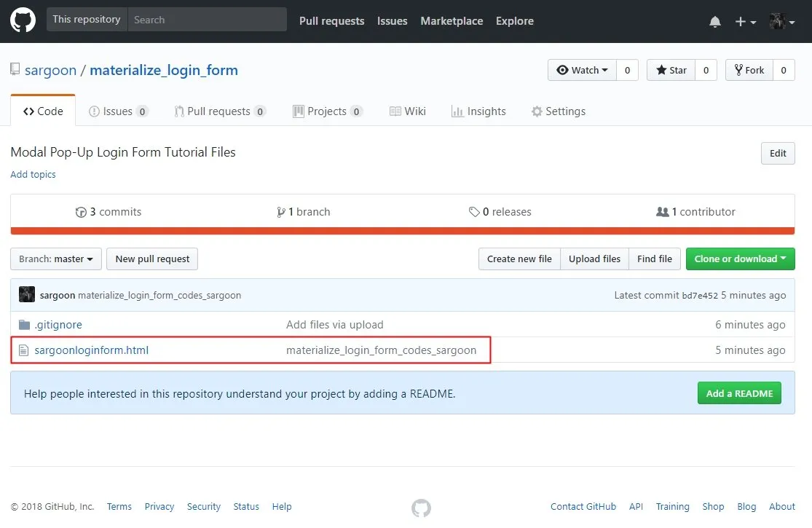
Task: Open the Add files via upload commit
Action: point(334,325)
